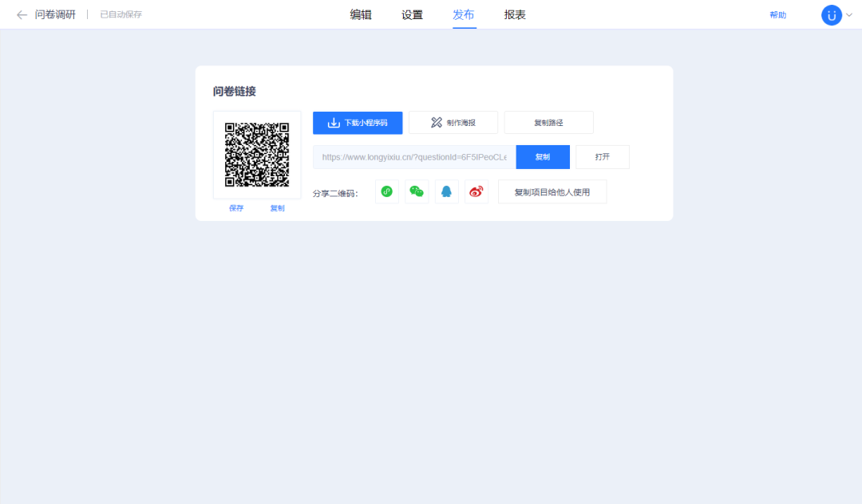Share via green mini-program link icon
862x504 pixels.
click(387, 191)
